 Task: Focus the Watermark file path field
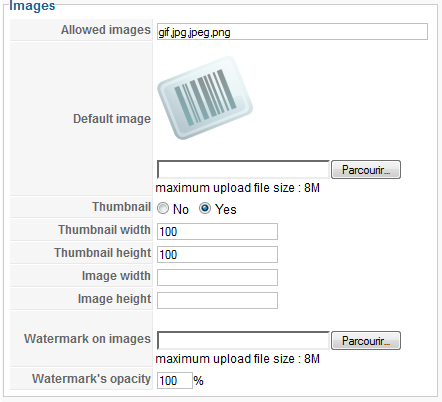tap(243, 340)
